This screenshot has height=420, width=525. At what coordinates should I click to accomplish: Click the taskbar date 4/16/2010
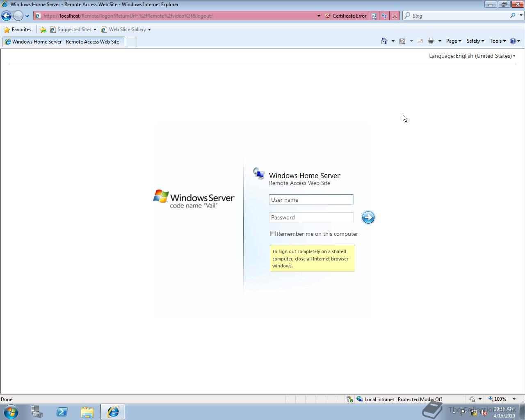(x=504, y=415)
